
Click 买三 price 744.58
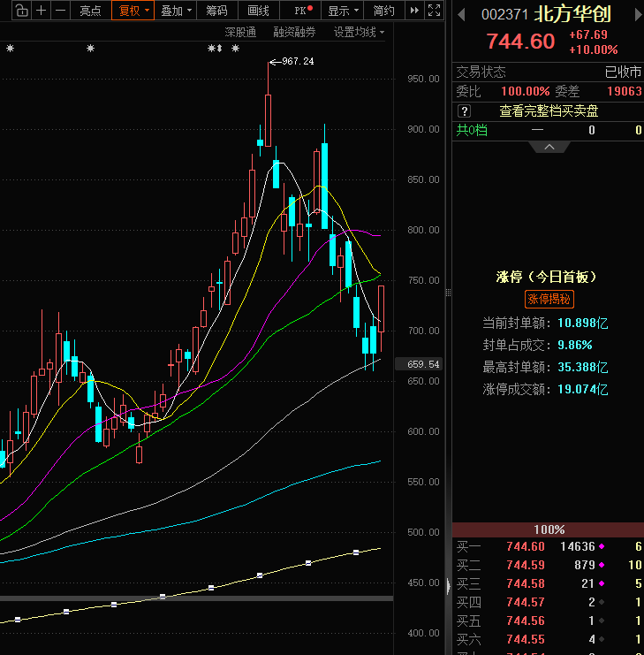coord(526,583)
